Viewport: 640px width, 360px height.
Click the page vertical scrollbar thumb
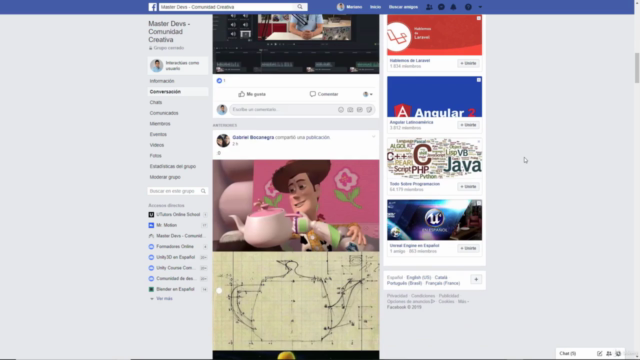click(x=637, y=68)
